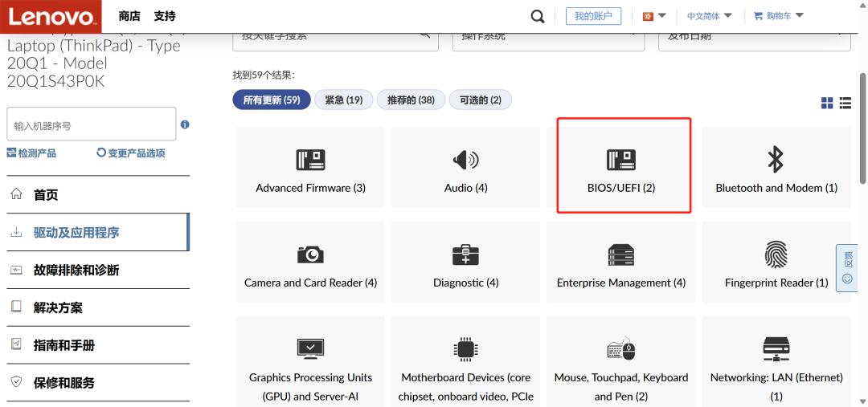Click the shopping cart icon

pos(758,16)
